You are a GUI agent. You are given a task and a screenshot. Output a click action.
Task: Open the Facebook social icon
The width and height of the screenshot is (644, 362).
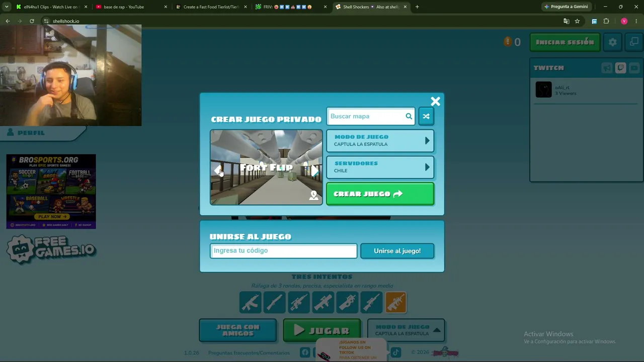point(305,352)
